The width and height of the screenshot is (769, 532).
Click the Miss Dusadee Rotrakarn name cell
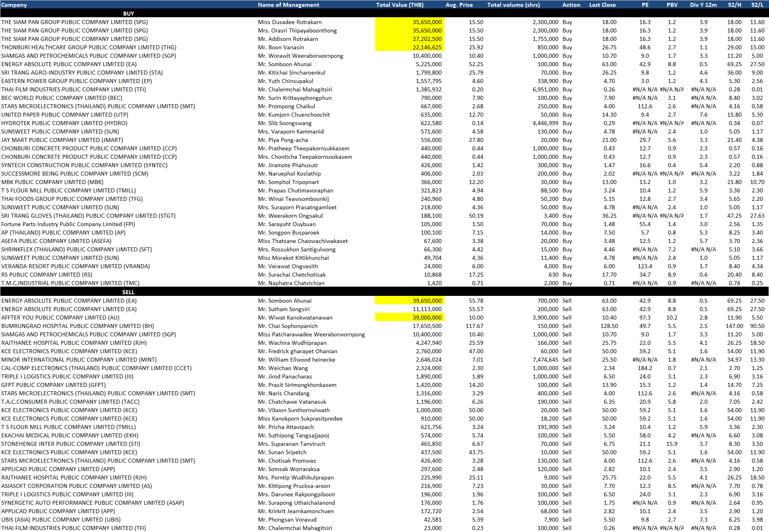290,22
